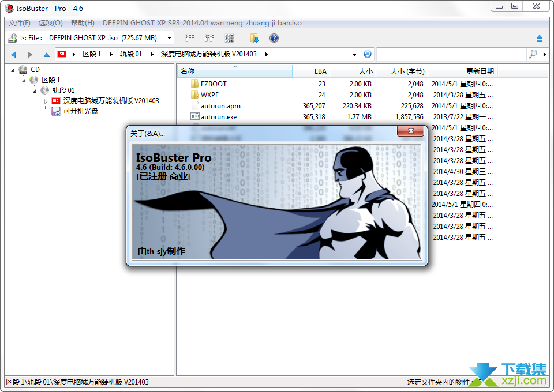Sort by 更新日期 column header
Image resolution: width=554 pixels, height=392 pixels.
[462, 71]
